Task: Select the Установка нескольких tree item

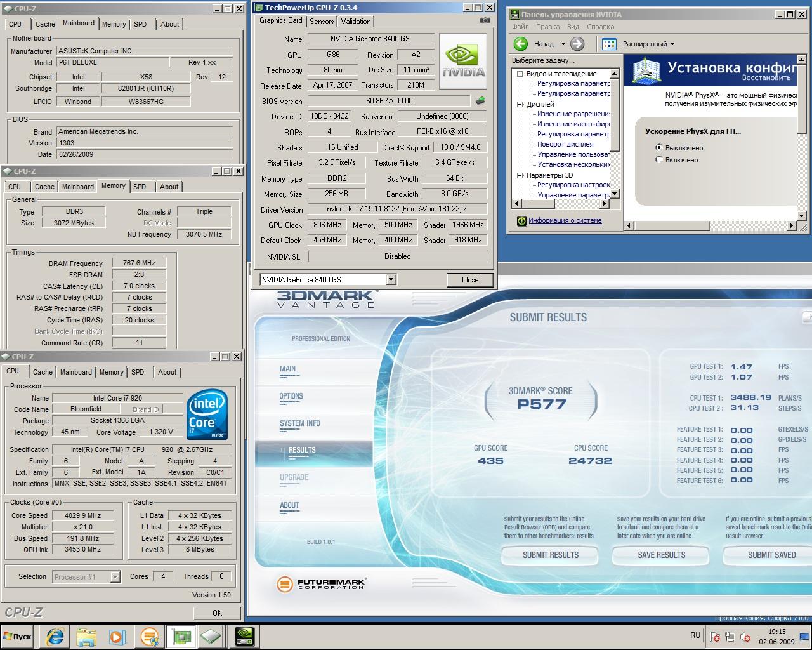Action: (x=573, y=164)
